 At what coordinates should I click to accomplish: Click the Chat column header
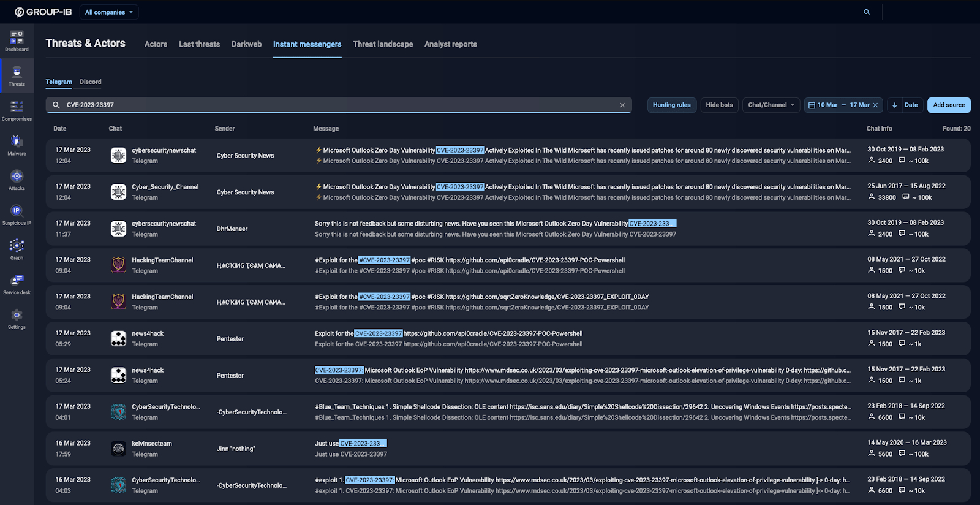115,129
